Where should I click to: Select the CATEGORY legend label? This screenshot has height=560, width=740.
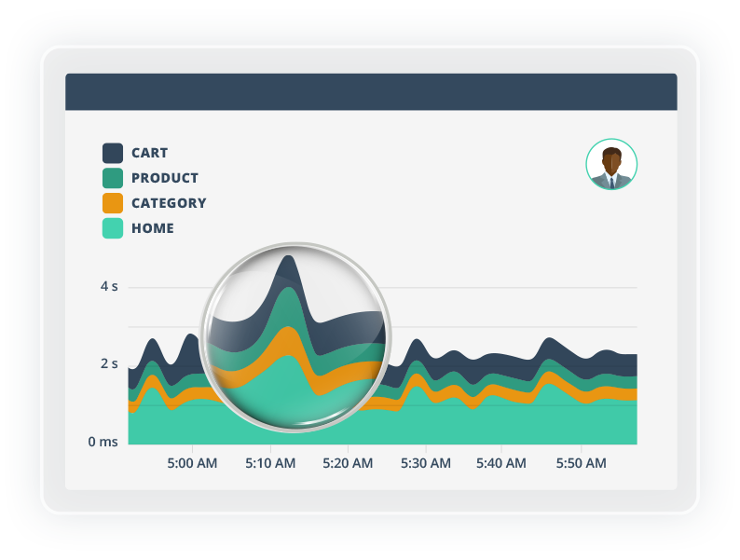(x=169, y=203)
